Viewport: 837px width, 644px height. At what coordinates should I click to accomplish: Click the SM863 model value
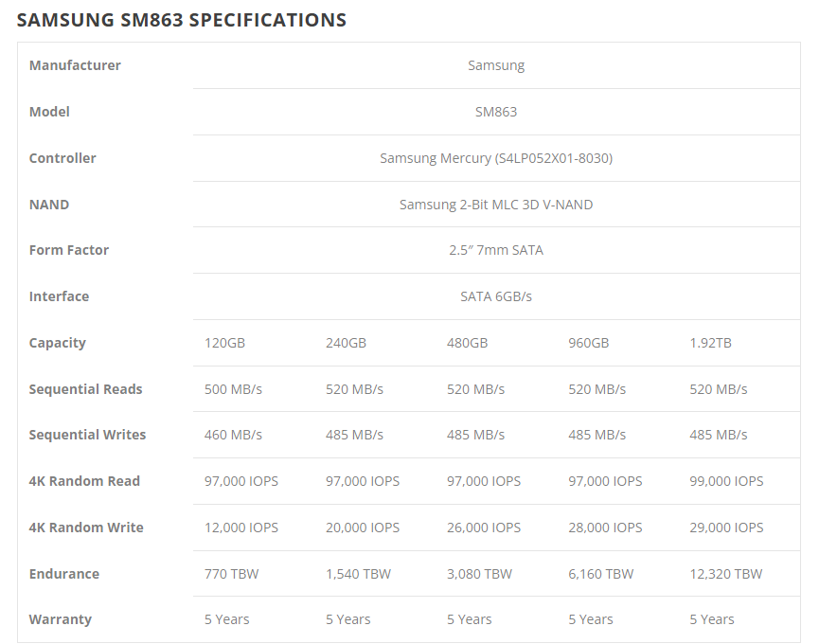point(496,112)
